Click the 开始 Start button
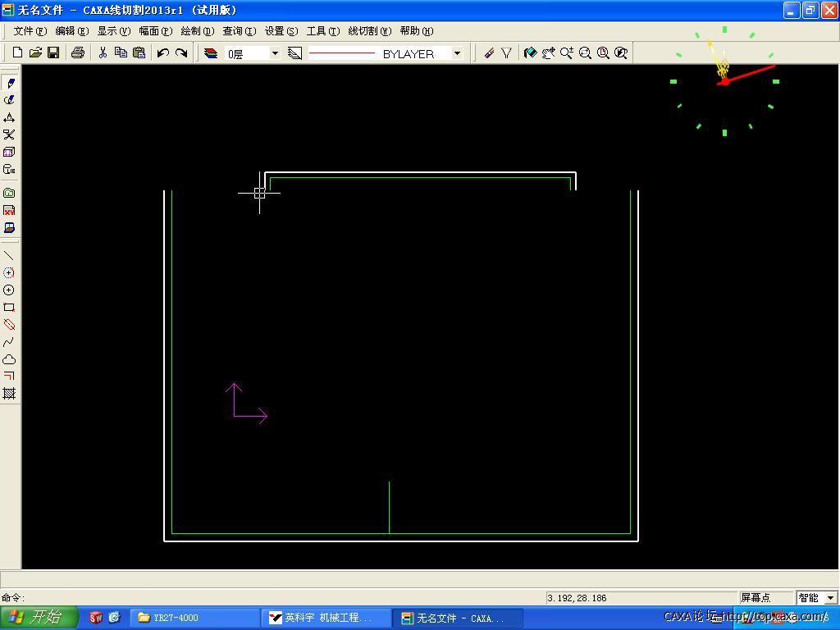 39,618
